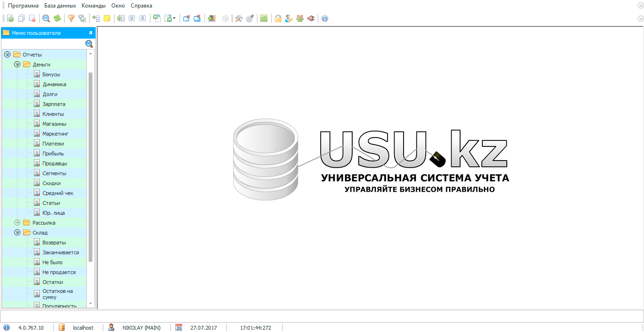Image resolution: width=644 pixels, height=332 pixels.
Task: Click the first Excel sheet icon in toolbar
Action: click(x=157, y=18)
